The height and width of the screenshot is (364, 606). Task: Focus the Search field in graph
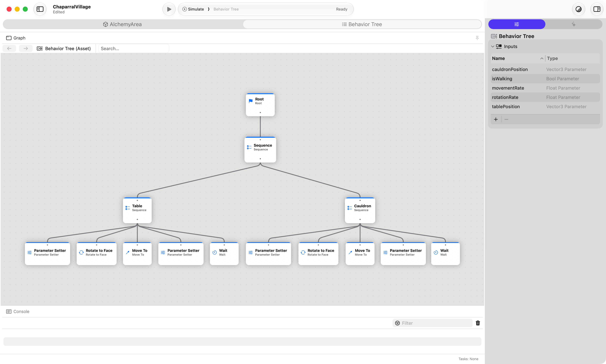click(134, 49)
